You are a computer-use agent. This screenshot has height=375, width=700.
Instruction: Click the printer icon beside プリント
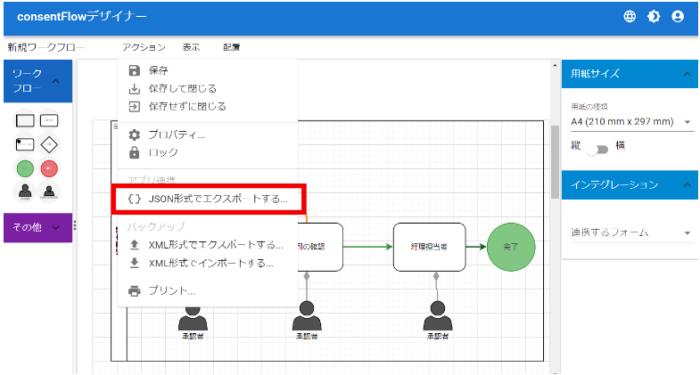[134, 291]
